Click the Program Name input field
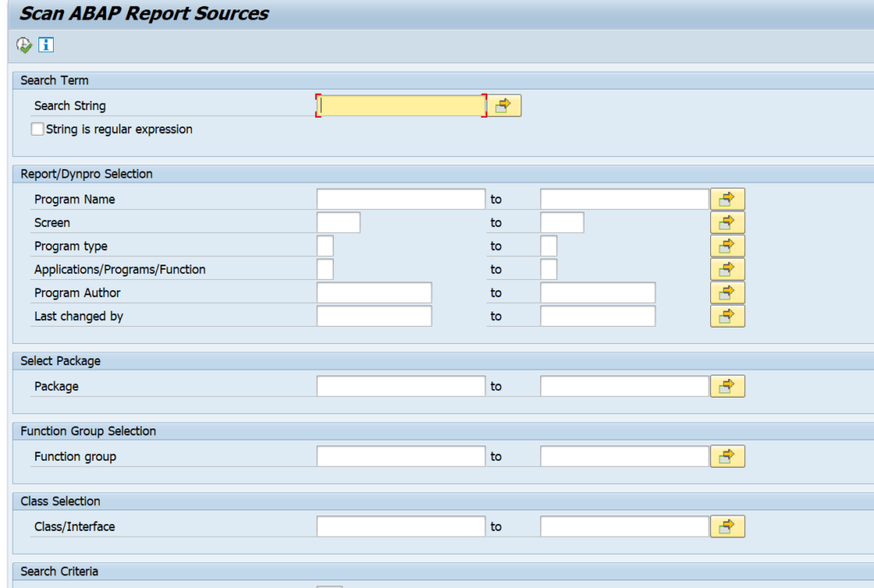The width and height of the screenshot is (874, 588). 399,198
